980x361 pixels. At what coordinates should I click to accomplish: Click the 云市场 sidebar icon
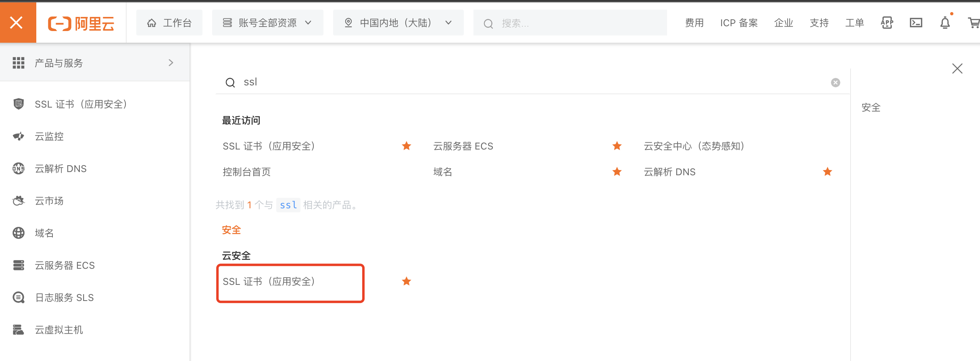tap(19, 201)
